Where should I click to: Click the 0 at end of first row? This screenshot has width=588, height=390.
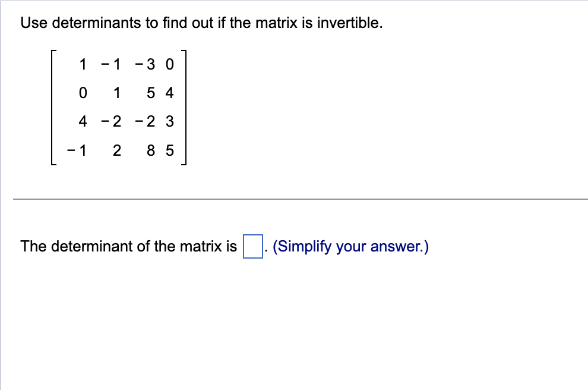[169, 65]
